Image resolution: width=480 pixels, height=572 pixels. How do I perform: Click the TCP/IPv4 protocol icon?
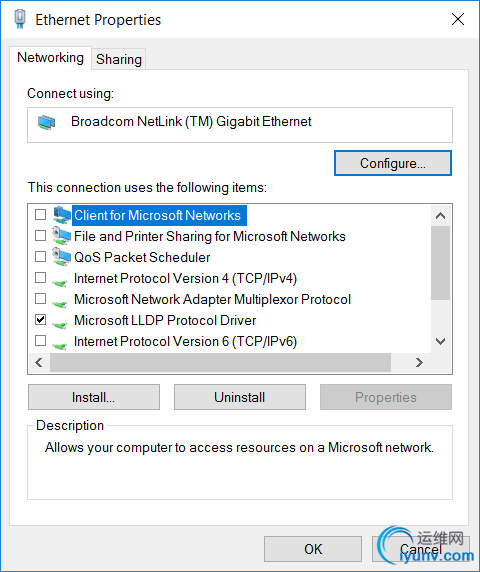tap(59, 282)
